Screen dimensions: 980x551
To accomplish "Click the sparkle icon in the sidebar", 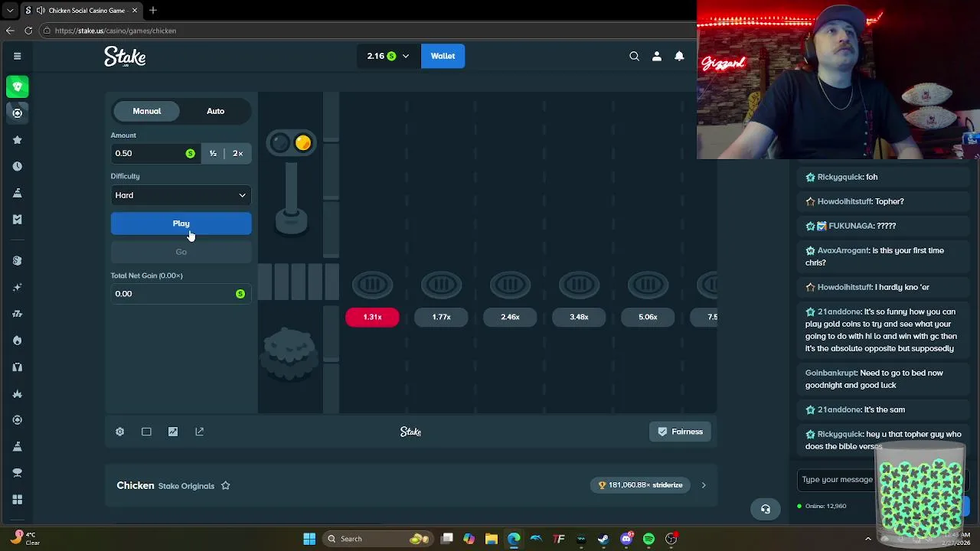I will [18, 287].
